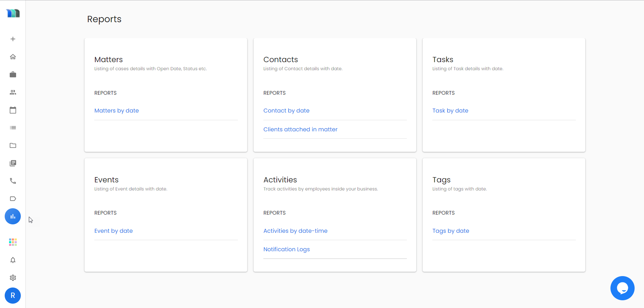Open the Contact by date report

(x=286, y=111)
